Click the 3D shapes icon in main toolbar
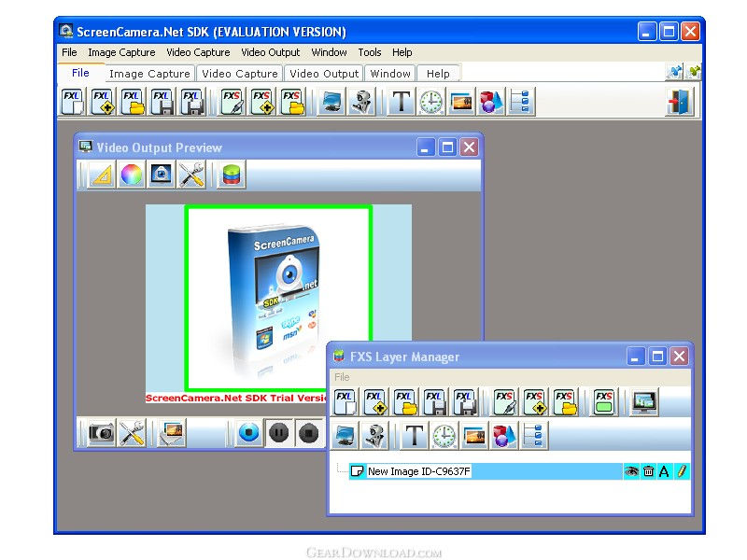747x560 pixels. click(x=491, y=102)
